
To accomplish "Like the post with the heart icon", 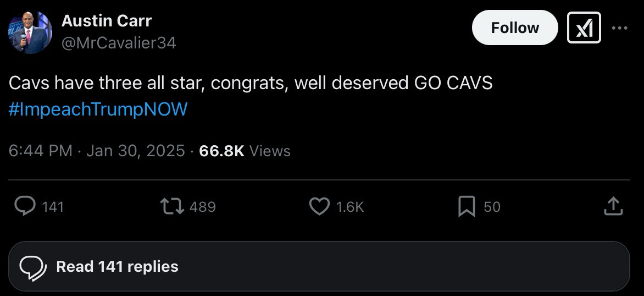I will 319,206.
